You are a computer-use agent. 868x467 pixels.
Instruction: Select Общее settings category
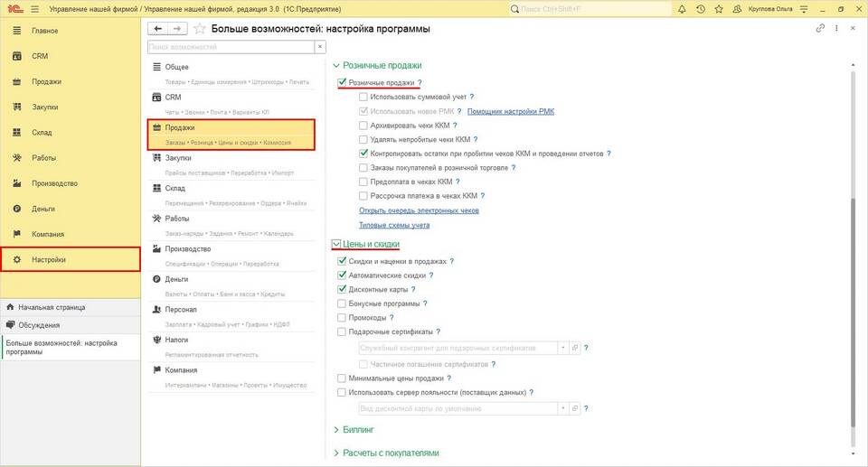(231, 73)
